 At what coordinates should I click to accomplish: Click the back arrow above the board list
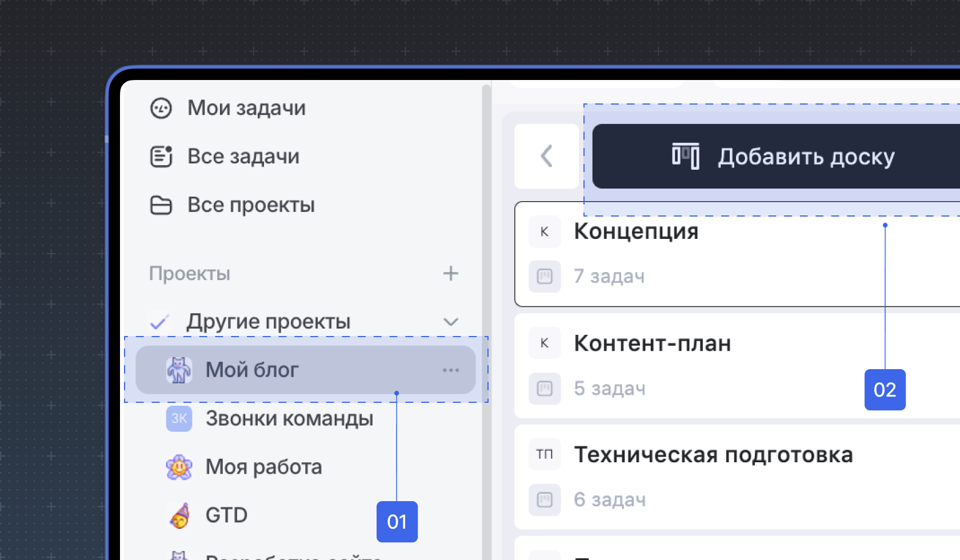click(546, 155)
